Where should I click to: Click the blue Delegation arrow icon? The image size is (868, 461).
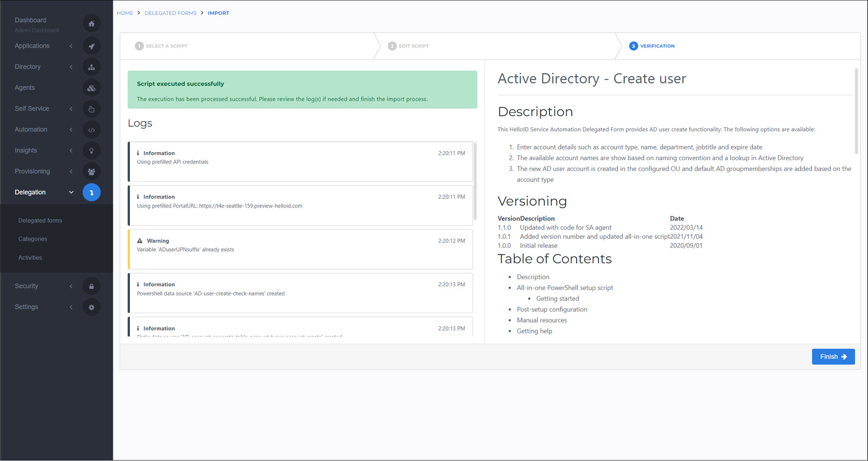tap(91, 192)
